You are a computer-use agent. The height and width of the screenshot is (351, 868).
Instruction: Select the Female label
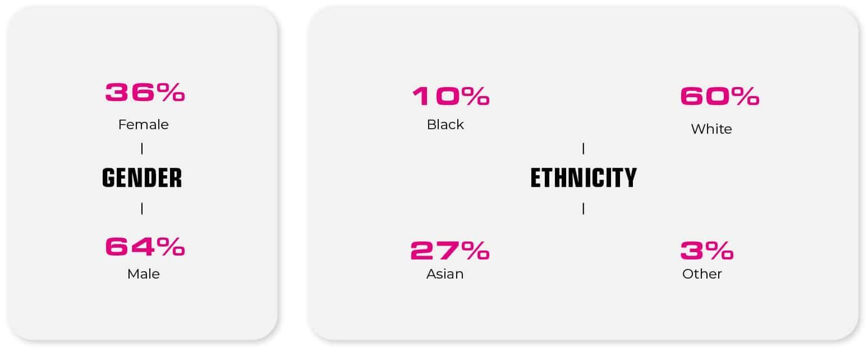(x=143, y=125)
